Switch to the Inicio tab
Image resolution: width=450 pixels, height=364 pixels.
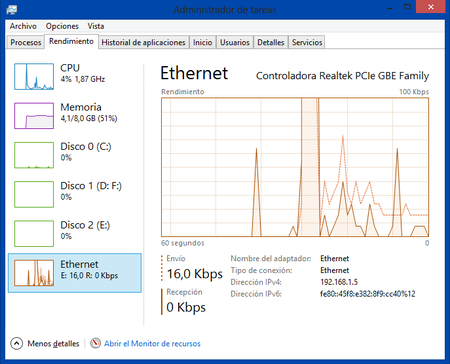203,42
